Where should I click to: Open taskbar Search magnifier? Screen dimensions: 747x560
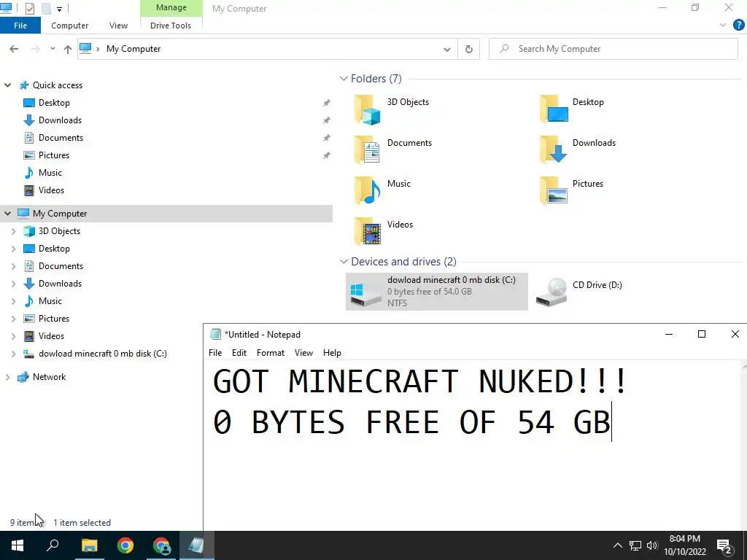pos(53,545)
